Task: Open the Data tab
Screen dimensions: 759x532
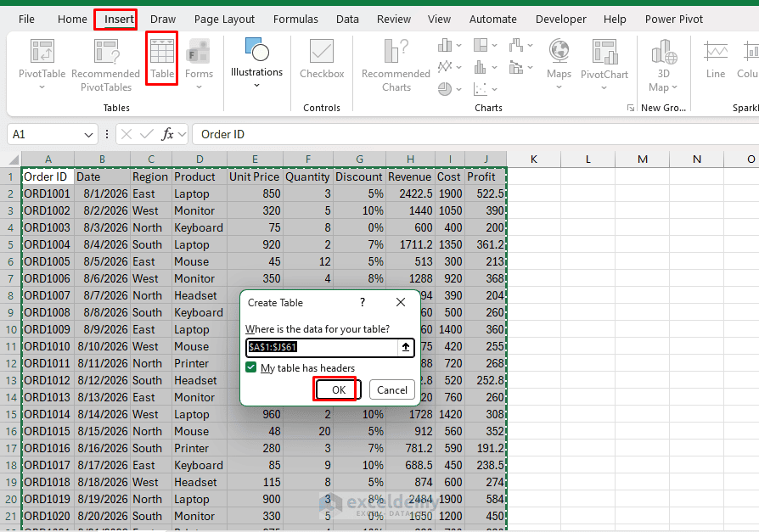Action: tap(347, 20)
